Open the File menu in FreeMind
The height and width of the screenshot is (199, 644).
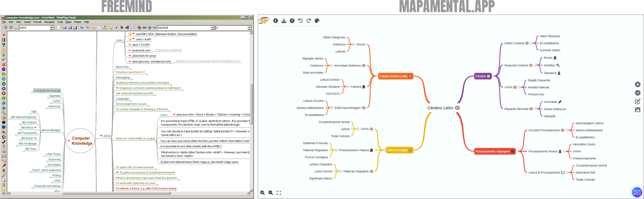[4, 22]
